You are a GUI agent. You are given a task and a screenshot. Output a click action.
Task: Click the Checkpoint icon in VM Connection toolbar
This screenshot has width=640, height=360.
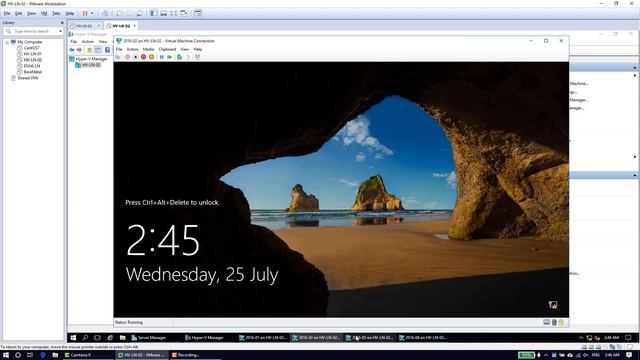coord(179,57)
